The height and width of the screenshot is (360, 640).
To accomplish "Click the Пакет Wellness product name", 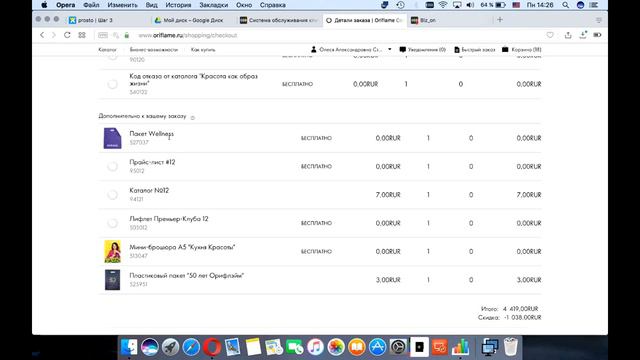I will (x=151, y=133).
